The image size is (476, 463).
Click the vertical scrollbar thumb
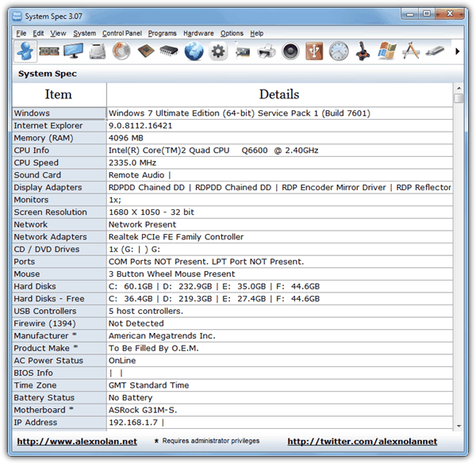[459, 98]
